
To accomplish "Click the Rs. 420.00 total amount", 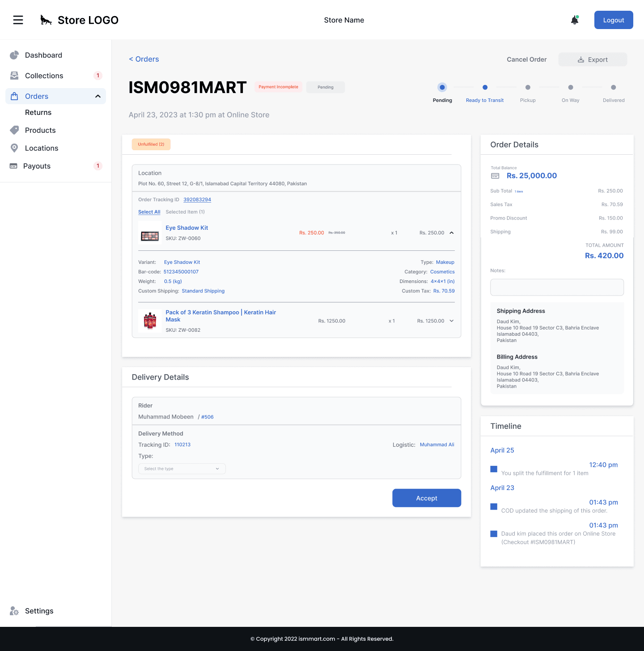I will [604, 256].
